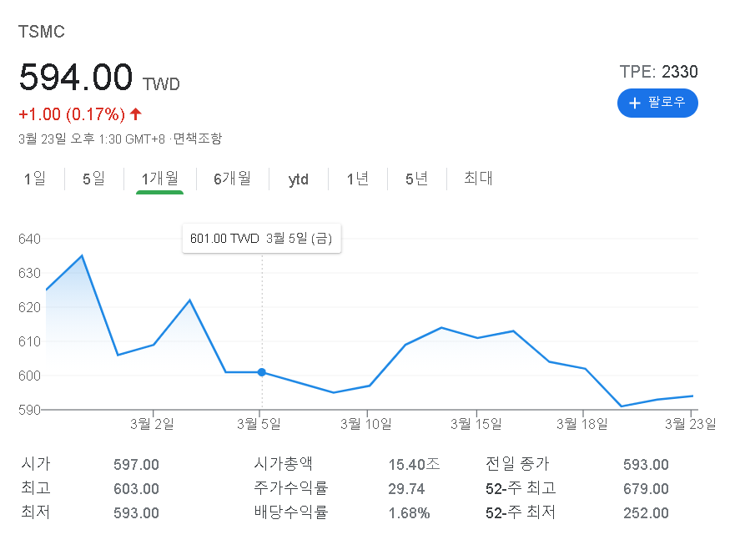Click the 배당수익률 value 1.68%
The height and width of the screenshot is (560, 740).
pyautogui.click(x=409, y=513)
